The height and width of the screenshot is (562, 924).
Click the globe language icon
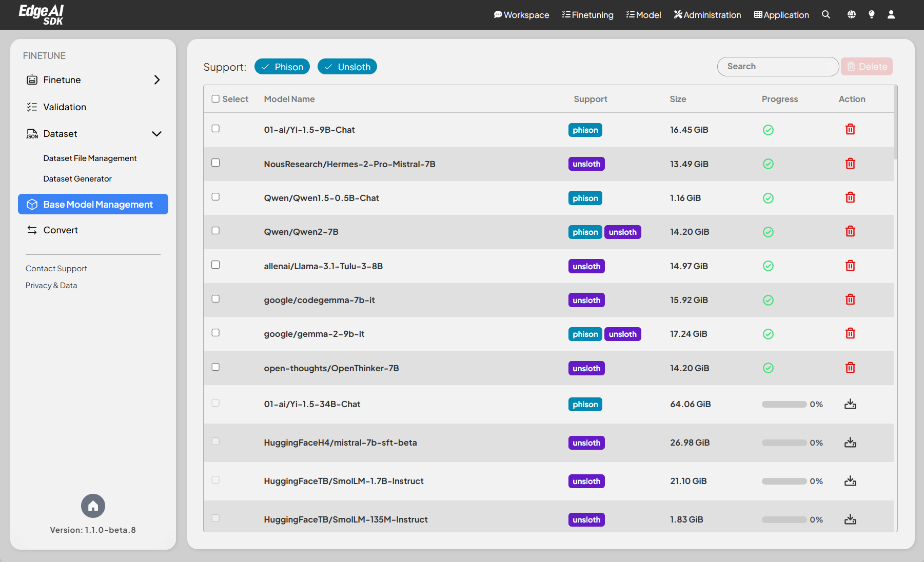(851, 15)
